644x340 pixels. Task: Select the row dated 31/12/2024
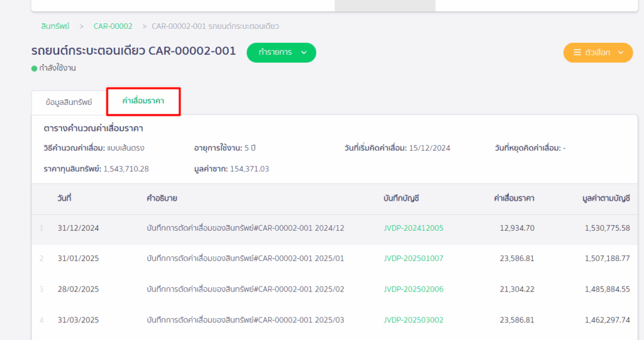pos(78,228)
